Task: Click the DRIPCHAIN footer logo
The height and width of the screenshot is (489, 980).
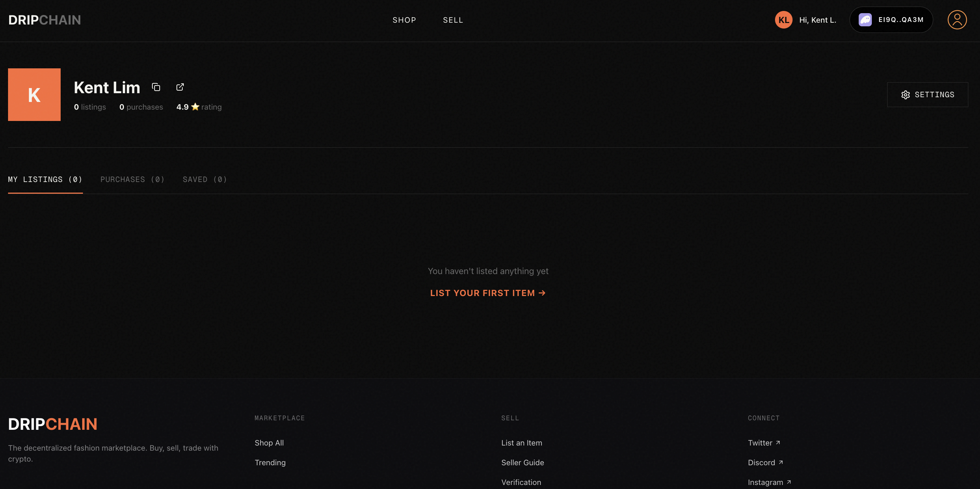Action: (53, 424)
